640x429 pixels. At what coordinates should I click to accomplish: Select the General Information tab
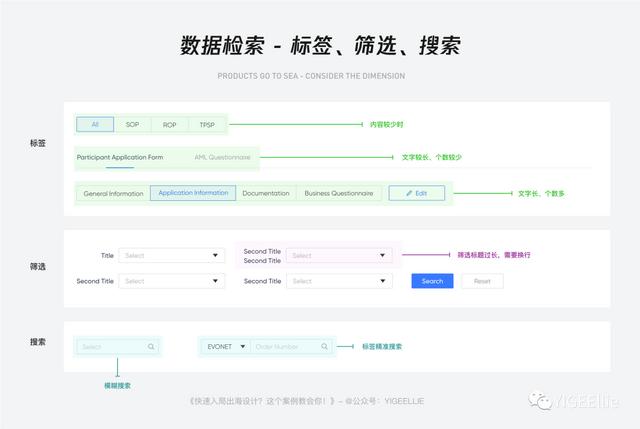(x=113, y=193)
